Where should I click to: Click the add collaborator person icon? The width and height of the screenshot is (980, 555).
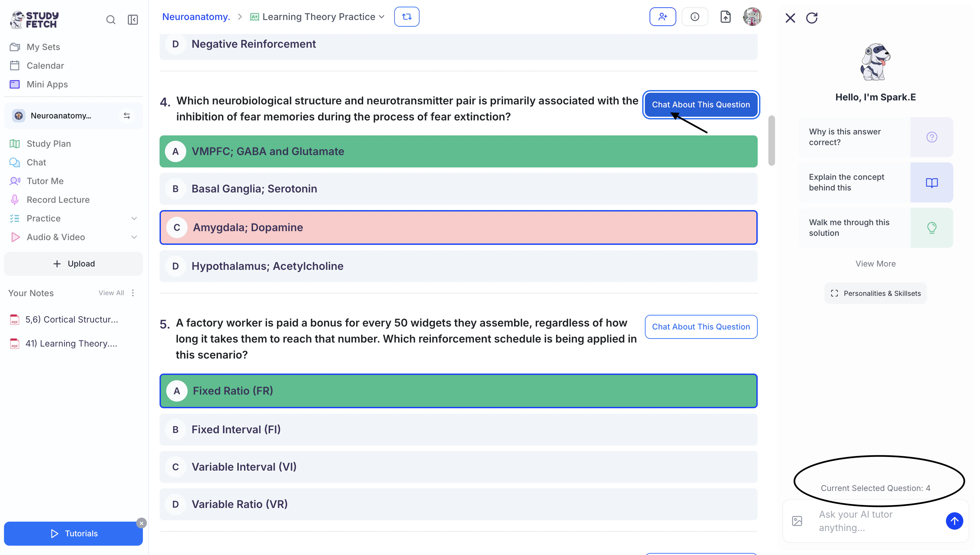[663, 17]
